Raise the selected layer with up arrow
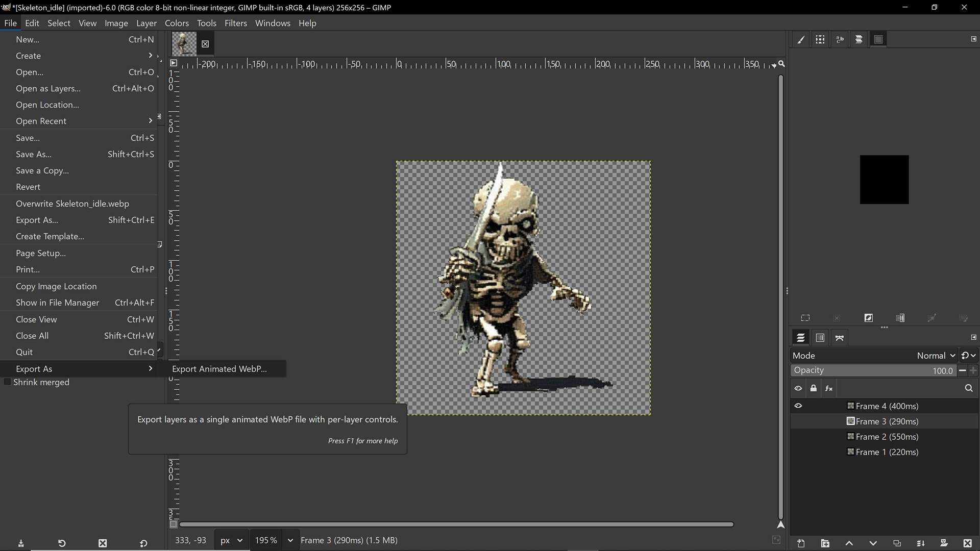 pyautogui.click(x=849, y=543)
